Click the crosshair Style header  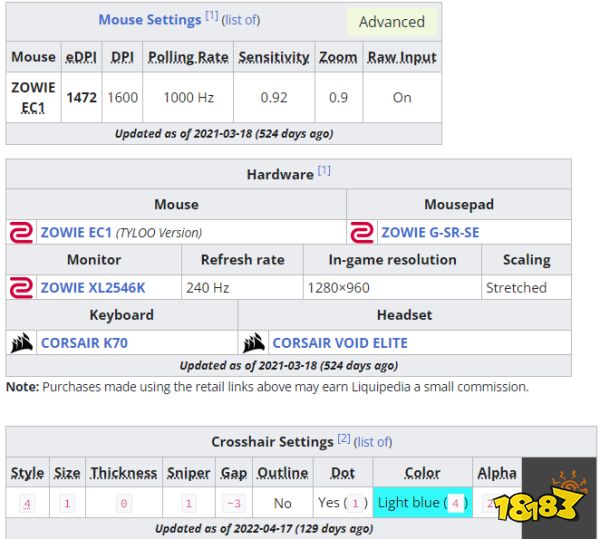click(27, 473)
